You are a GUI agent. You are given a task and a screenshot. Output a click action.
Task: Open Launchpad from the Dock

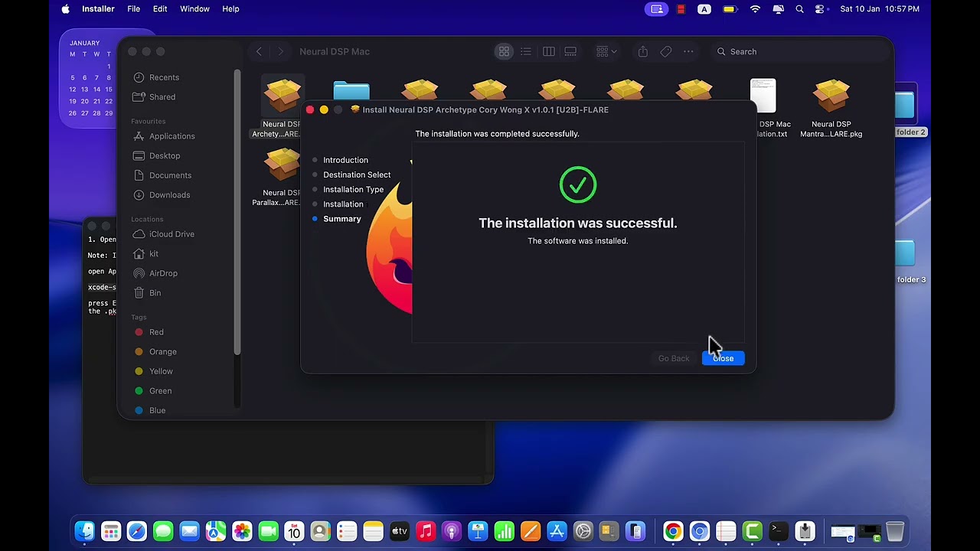coord(111,531)
